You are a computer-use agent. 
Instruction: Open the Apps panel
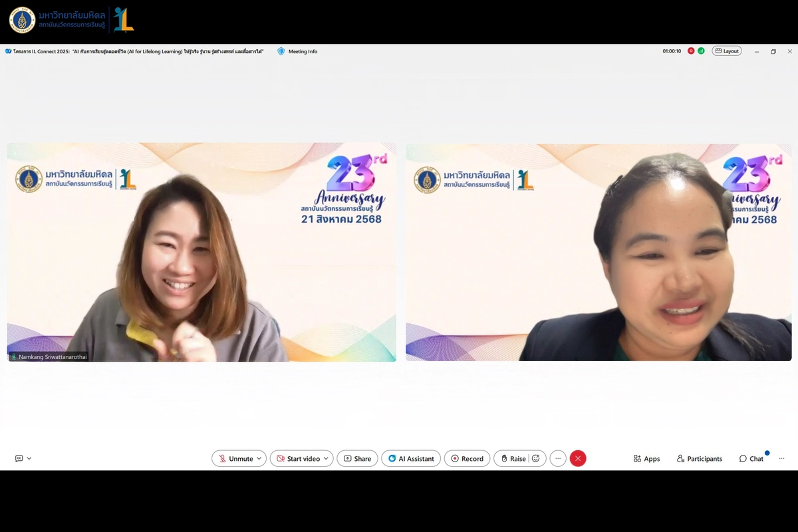(646, 459)
